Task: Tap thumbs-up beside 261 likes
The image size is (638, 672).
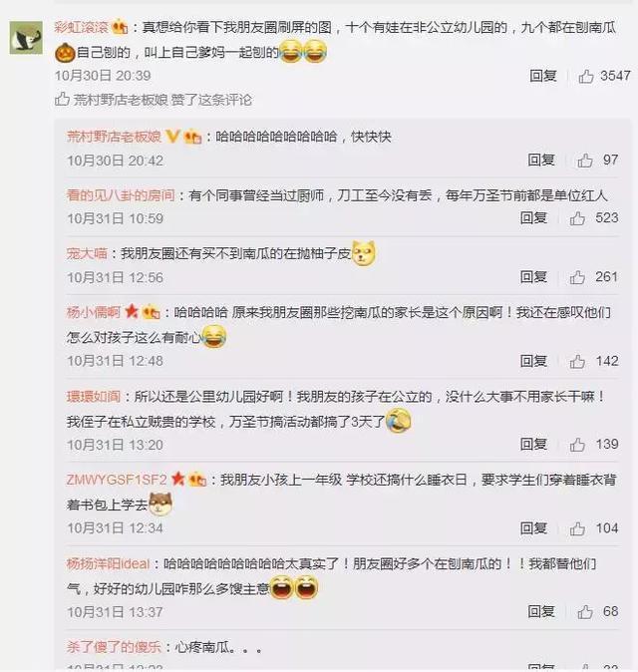Action: tap(577, 277)
